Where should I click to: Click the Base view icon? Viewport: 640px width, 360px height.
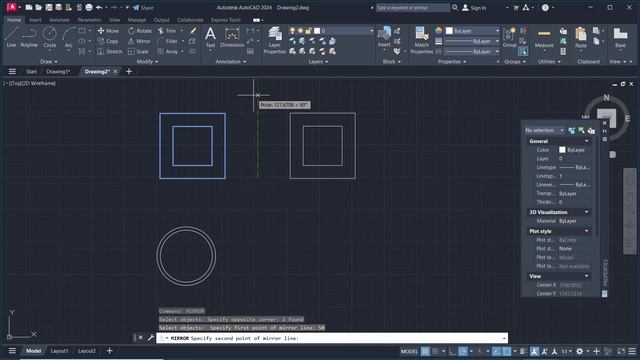620,37
